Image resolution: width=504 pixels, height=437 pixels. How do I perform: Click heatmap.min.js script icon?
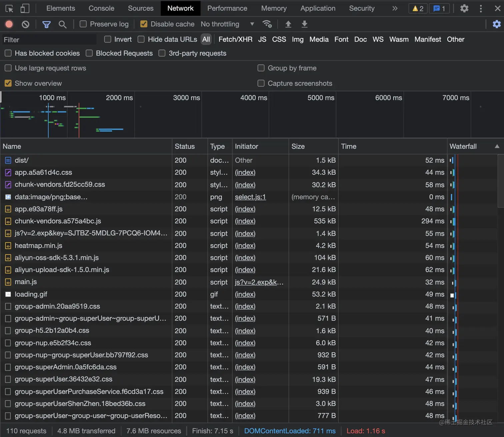[x=8, y=246]
